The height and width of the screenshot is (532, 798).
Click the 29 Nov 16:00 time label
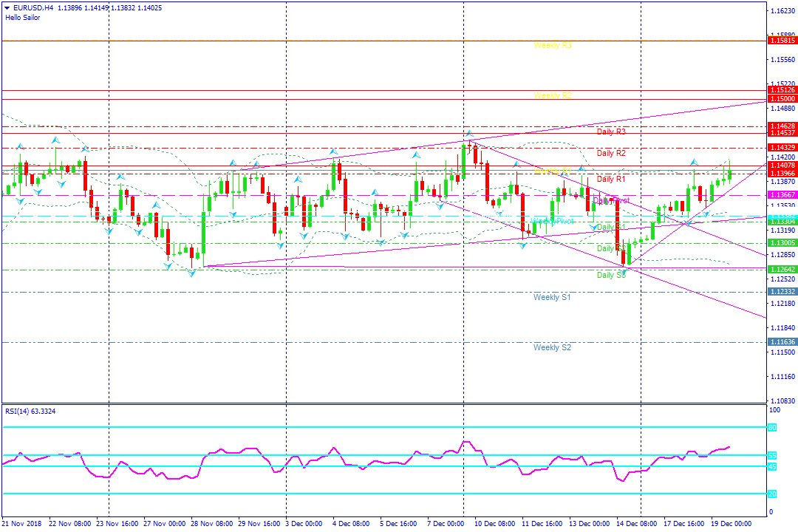pos(259,524)
